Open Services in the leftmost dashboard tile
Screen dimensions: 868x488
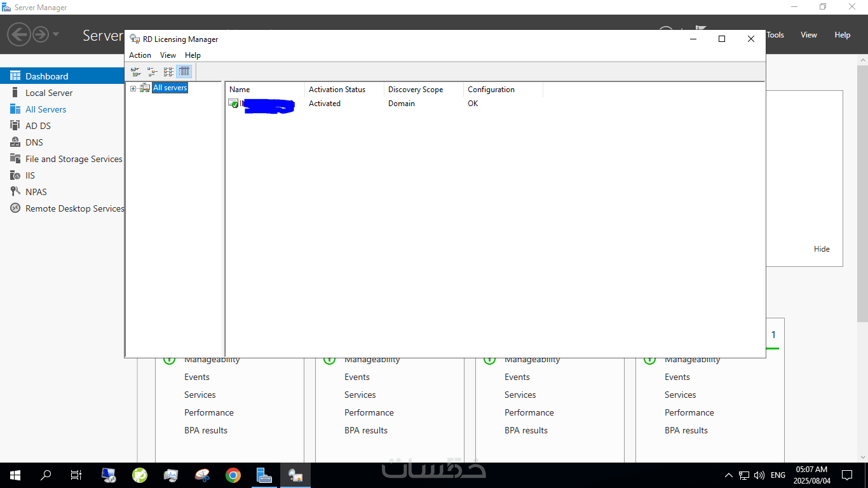click(200, 395)
